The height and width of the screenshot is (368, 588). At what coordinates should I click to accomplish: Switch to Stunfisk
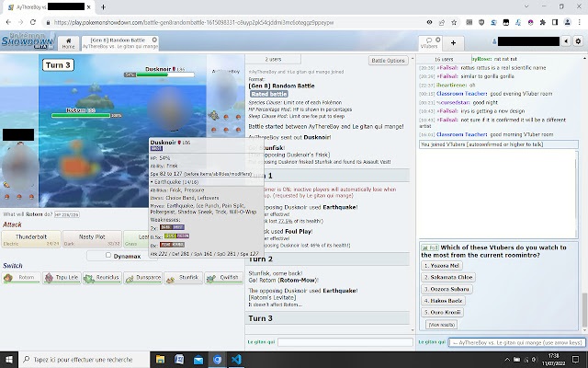click(183, 278)
